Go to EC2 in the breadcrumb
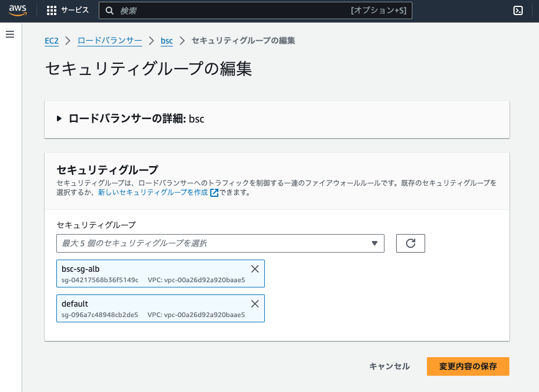The width and height of the screenshot is (539, 392). pyautogui.click(x=51, y=41)
